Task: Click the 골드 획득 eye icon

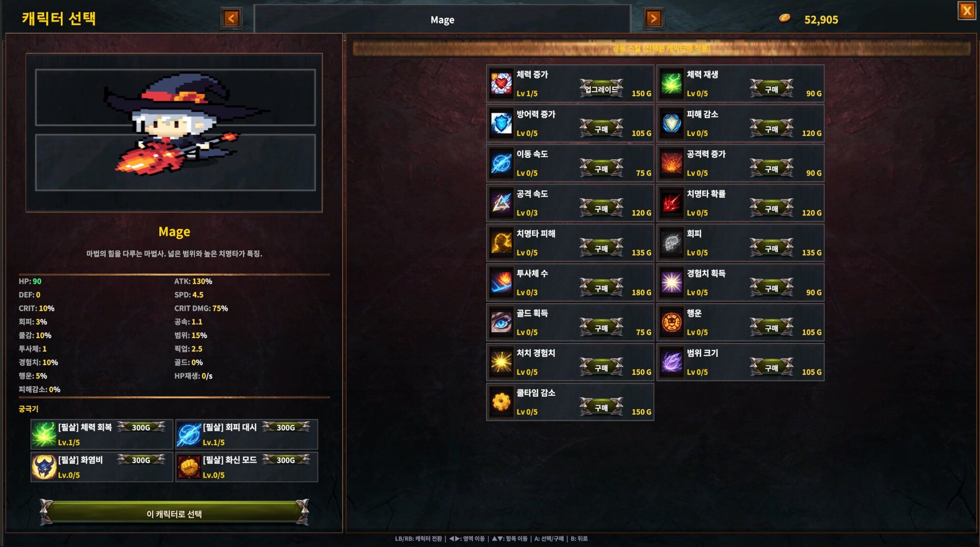Action: coord(501,322)
